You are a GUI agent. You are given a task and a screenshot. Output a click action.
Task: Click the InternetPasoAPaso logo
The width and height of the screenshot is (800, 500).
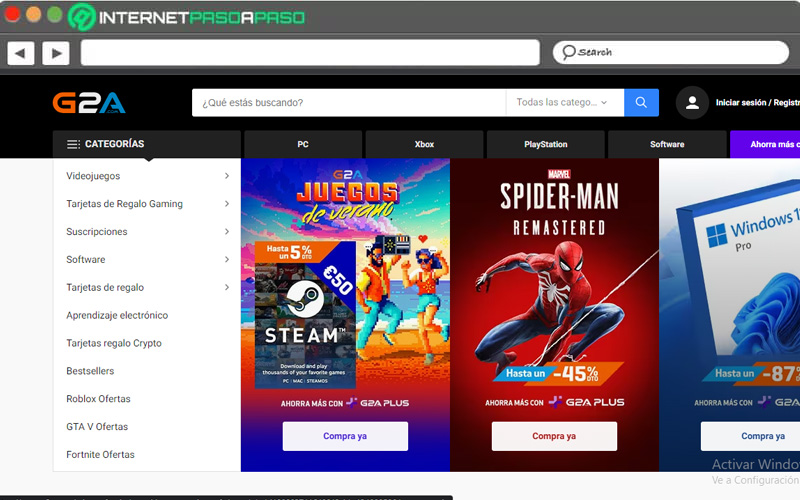(x=186, y=17)
